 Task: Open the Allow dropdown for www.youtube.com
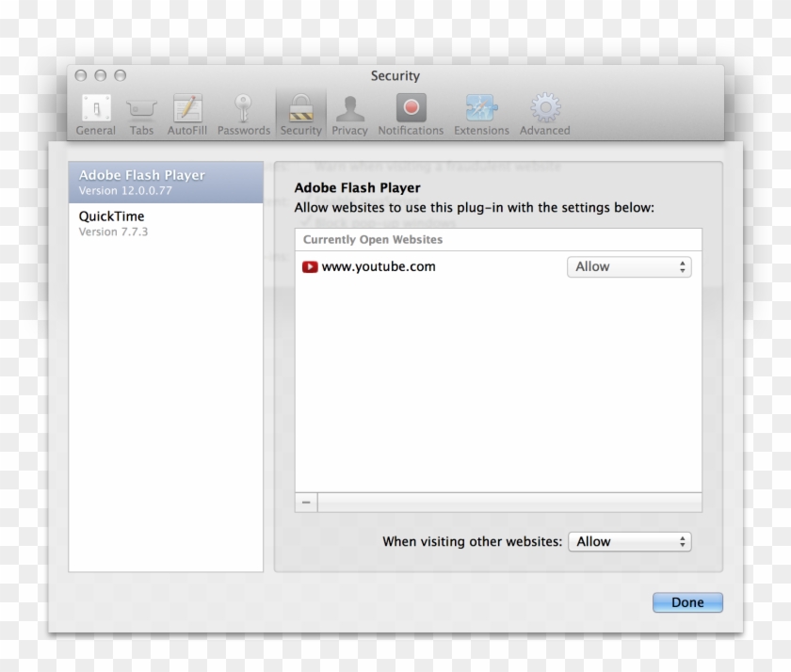tap(628, 266)
